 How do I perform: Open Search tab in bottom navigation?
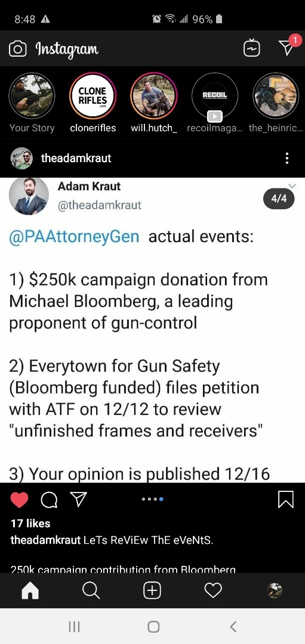[x=91, y=590]
